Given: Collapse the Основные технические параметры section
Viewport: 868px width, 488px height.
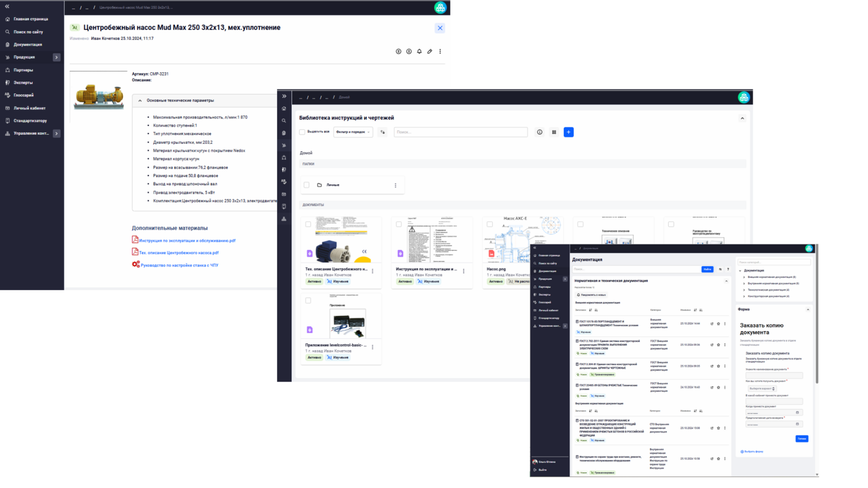Looking at the screenshot, I should 140,101.
